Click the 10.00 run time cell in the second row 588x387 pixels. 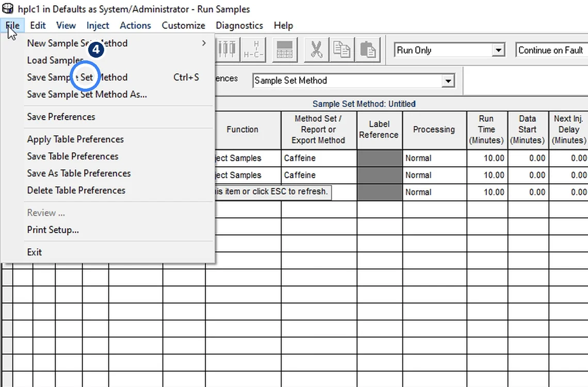[x=487, y=175]
